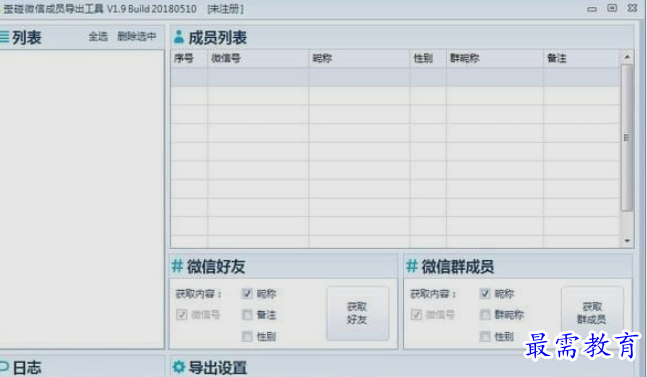Toggle 备注 checkbox under 微信好友
Viewport: 647px width, 377px height.
pos(247,315)
